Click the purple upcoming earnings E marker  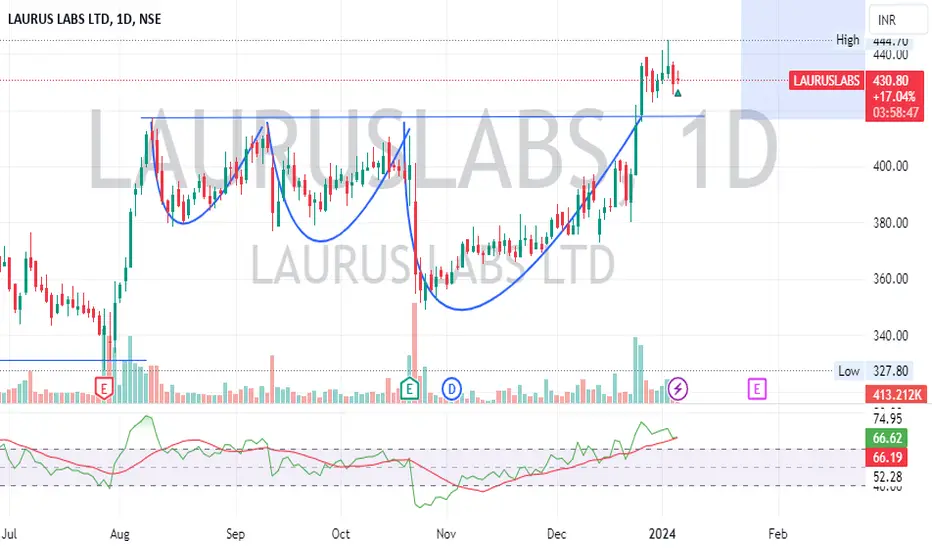coord(757,389)
